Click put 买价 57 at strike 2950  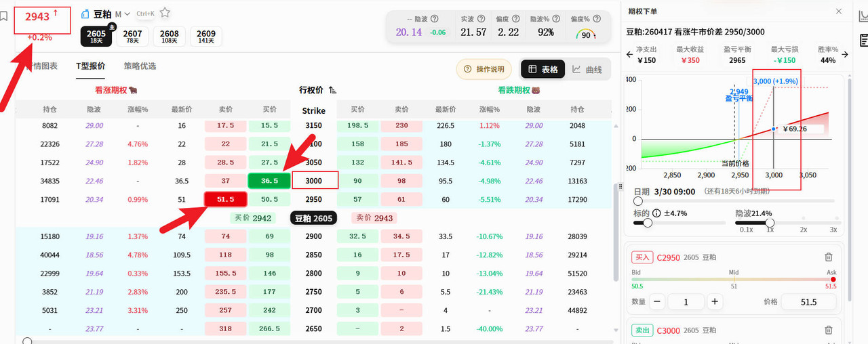[x=357, y=199]
